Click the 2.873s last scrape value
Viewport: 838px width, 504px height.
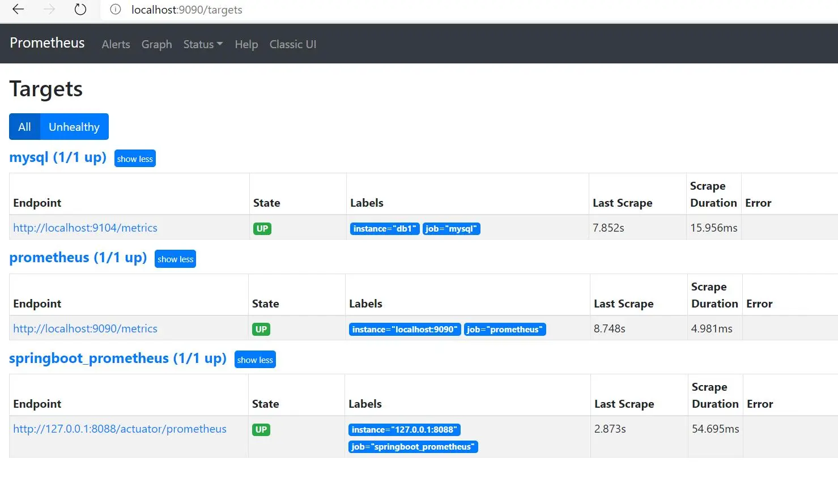610,429
